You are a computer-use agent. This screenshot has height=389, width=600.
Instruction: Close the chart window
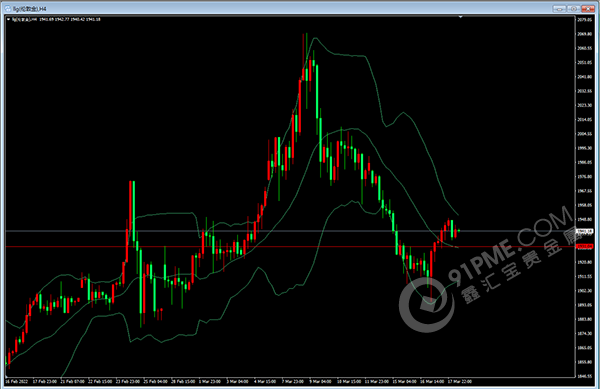coord(588,8)
